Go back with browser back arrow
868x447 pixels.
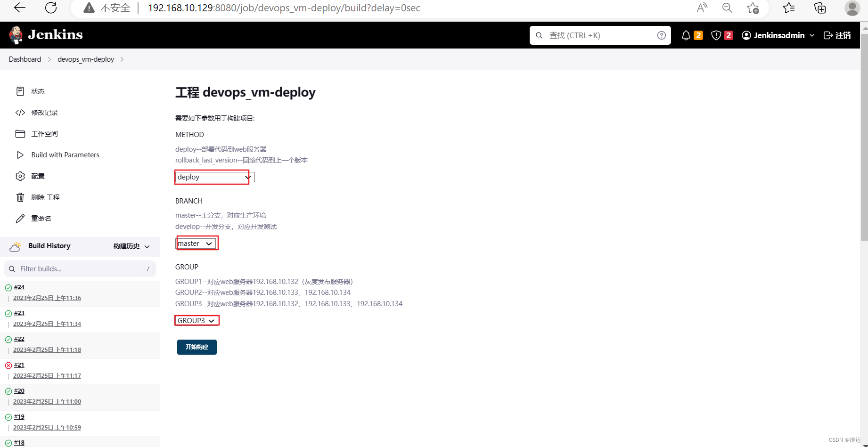pos(20,8)
